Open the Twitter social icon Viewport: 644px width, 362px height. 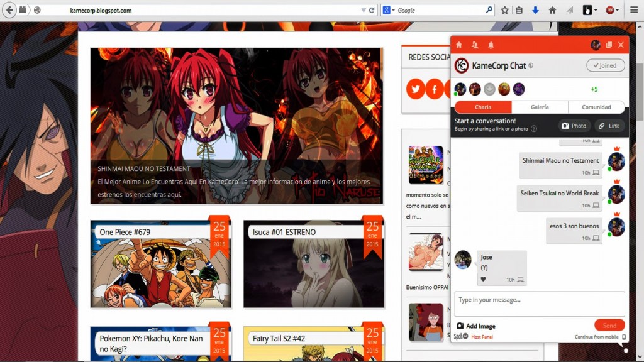point(416,89)
